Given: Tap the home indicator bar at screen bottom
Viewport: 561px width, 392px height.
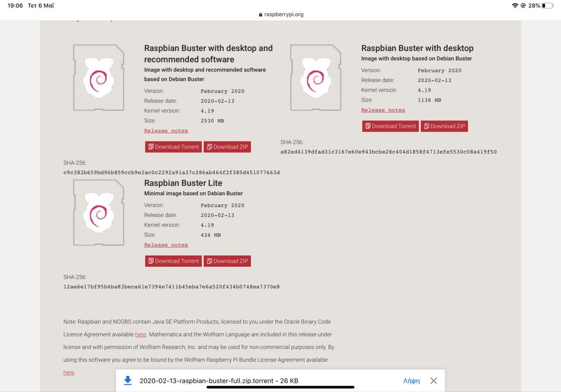Looking at the screenshot, I should click(280, 387).
